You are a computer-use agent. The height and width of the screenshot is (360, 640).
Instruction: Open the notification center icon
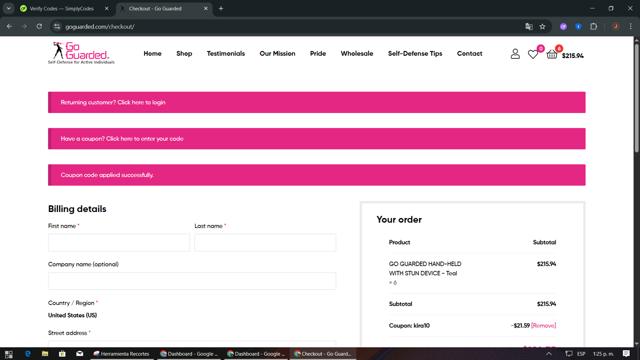click(627, 354)
